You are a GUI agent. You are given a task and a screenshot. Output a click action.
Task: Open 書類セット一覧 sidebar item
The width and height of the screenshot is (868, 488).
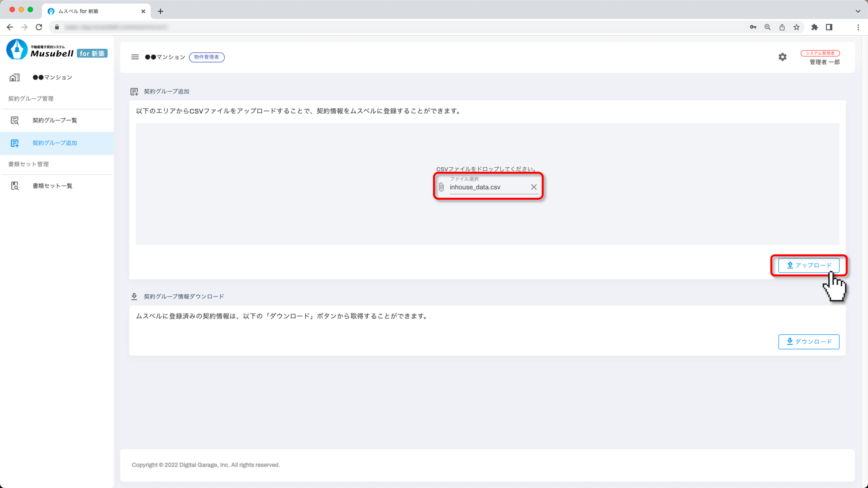click(x=52, y=186)
